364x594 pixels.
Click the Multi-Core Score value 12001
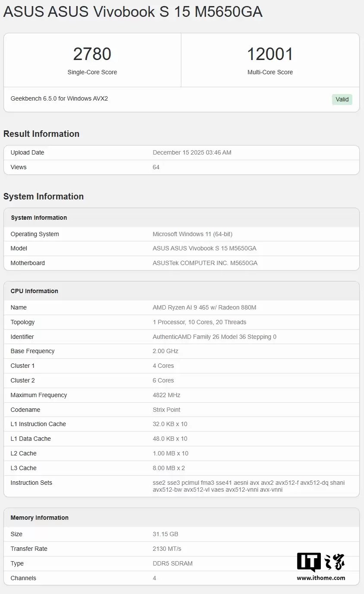[270, 54]
